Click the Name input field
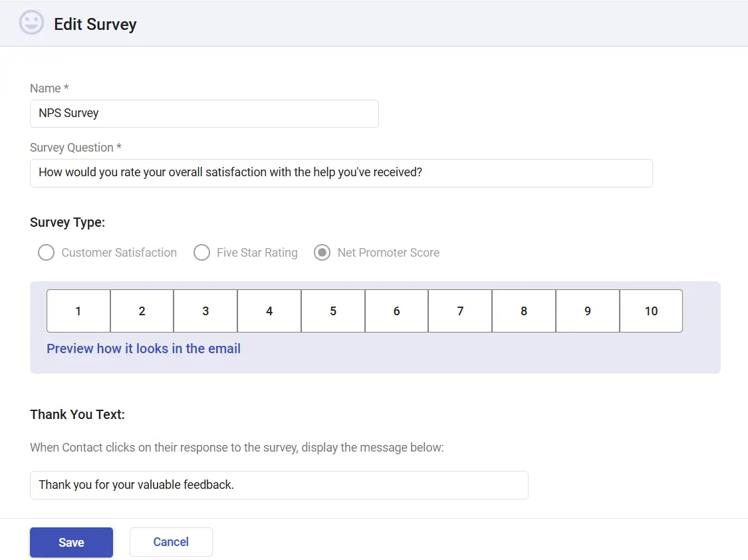 pyautogui.click(x=204, y=114)
